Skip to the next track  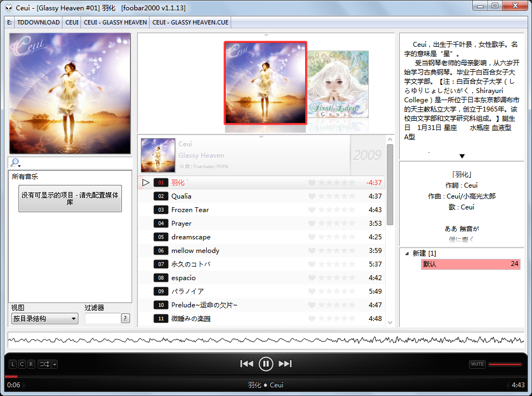point(285,364)
